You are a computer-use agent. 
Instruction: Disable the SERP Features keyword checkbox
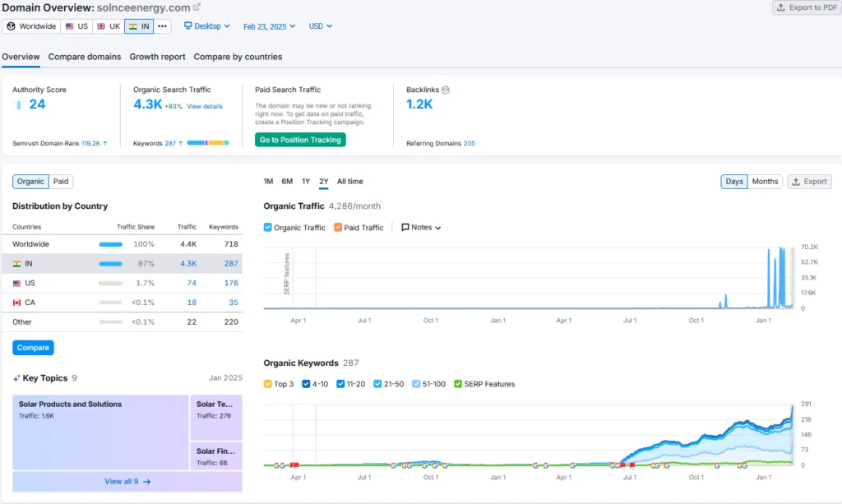[x=458, y=384]
